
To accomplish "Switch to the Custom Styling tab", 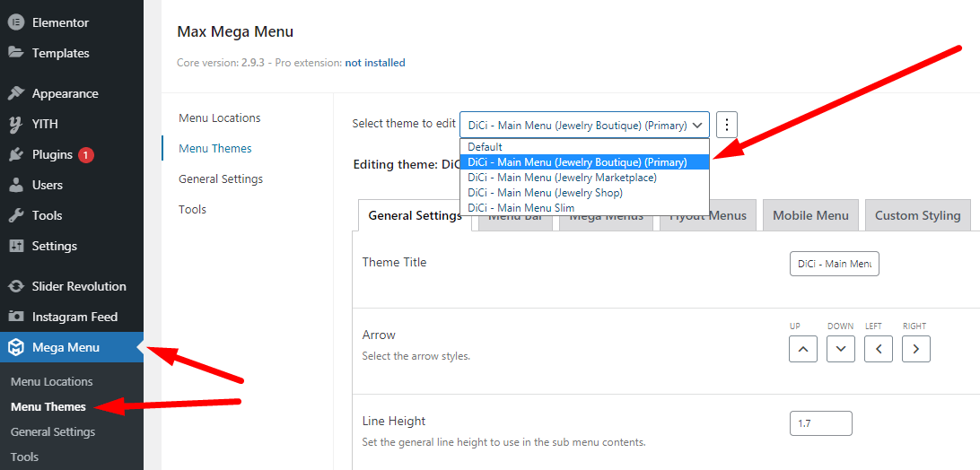I will click(x=917, y=215).
